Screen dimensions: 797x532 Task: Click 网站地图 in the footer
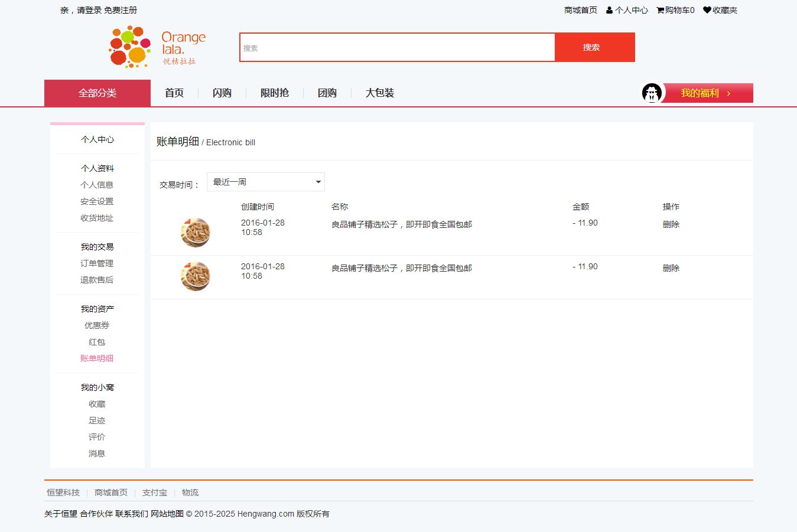click(167, 514)
